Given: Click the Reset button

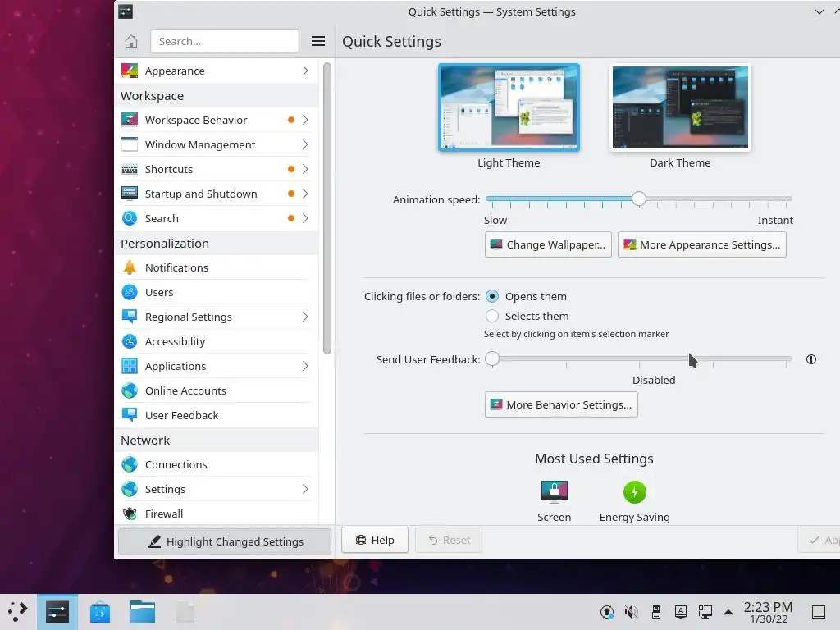Looking at the screenshot, I should pos(449,540).
